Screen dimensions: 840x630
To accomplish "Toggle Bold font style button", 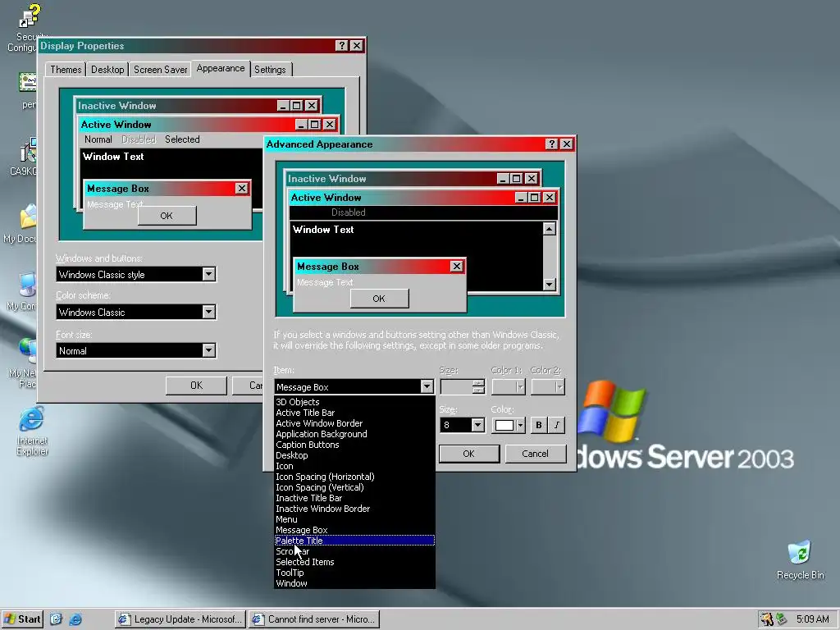I will 538,425.
